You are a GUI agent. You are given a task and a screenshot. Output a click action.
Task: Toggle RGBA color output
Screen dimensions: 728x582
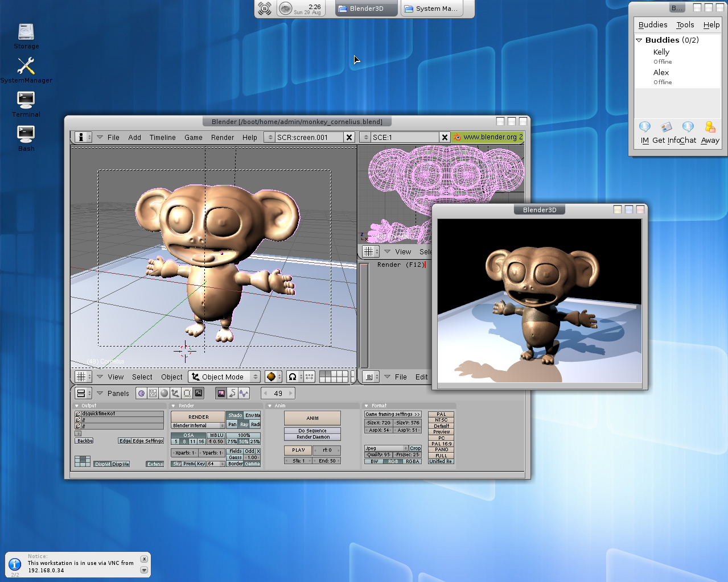(x=413, y=461)
